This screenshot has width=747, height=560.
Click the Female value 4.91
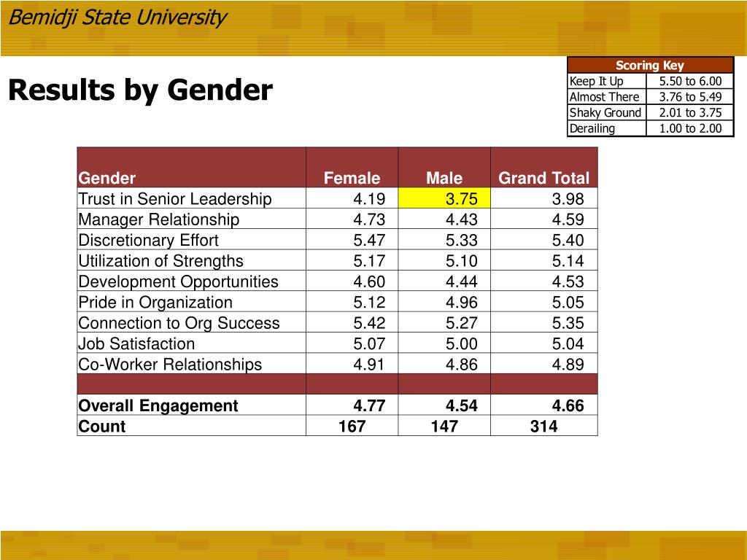point(368,365)
